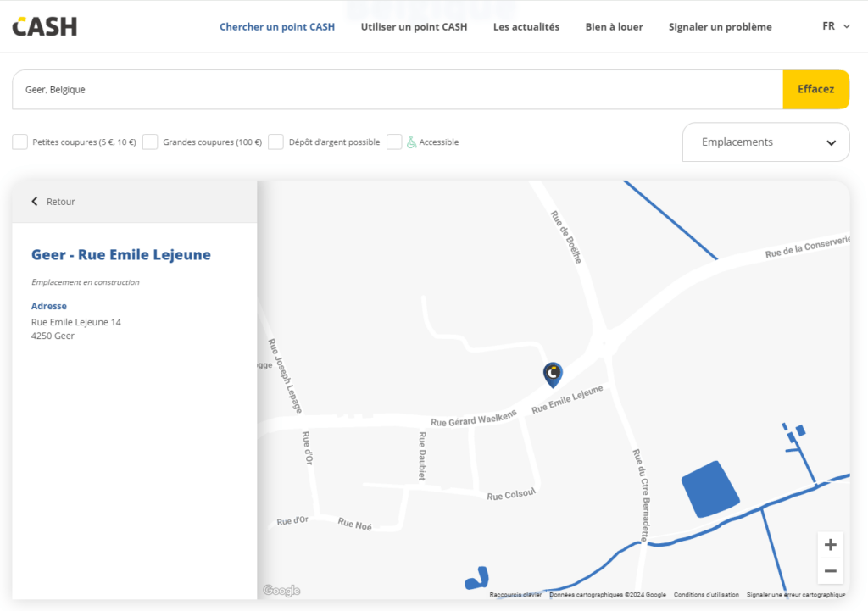Image resolution: width=868 pixels, height=611 pixels.
Task: Check the Grandes coupures (100 €) box
Action: 150,142
